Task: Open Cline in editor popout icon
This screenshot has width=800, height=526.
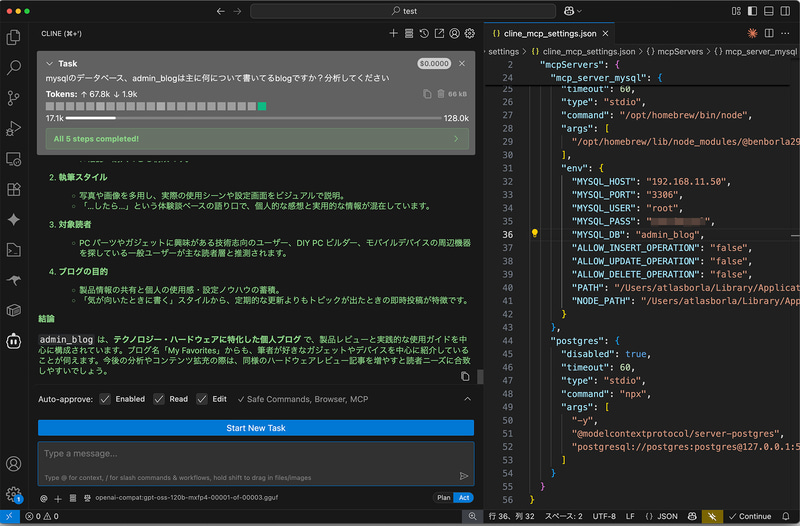Action: click(439, 33)
